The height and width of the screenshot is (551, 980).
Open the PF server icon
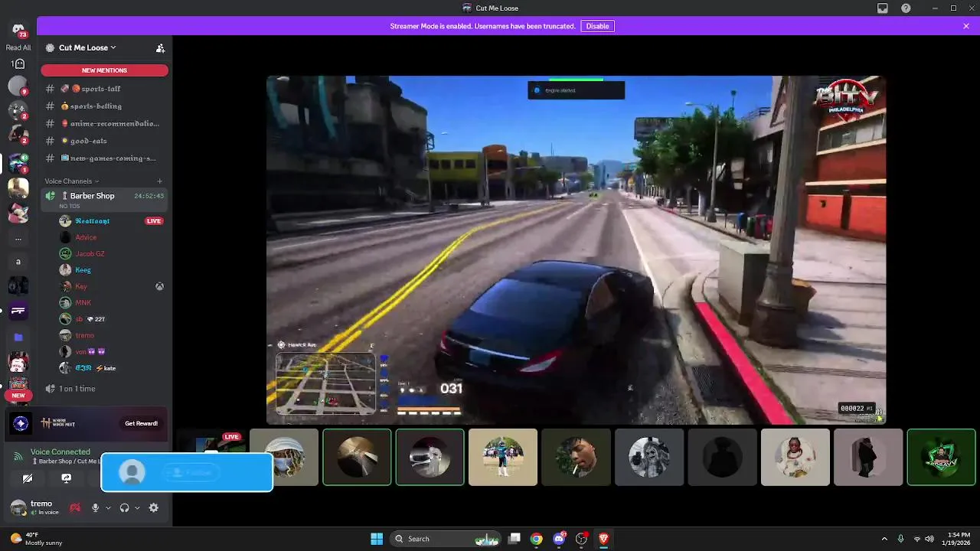click(x=18, y=310)
